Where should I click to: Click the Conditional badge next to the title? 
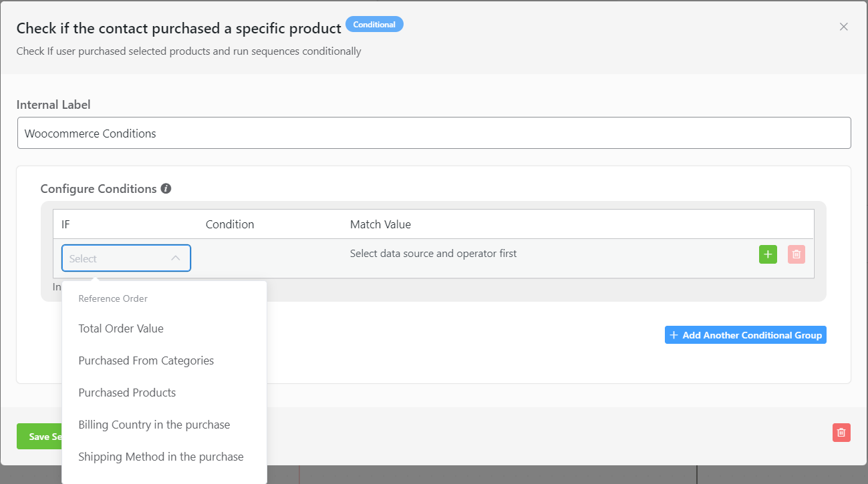[x=374, y=24]
